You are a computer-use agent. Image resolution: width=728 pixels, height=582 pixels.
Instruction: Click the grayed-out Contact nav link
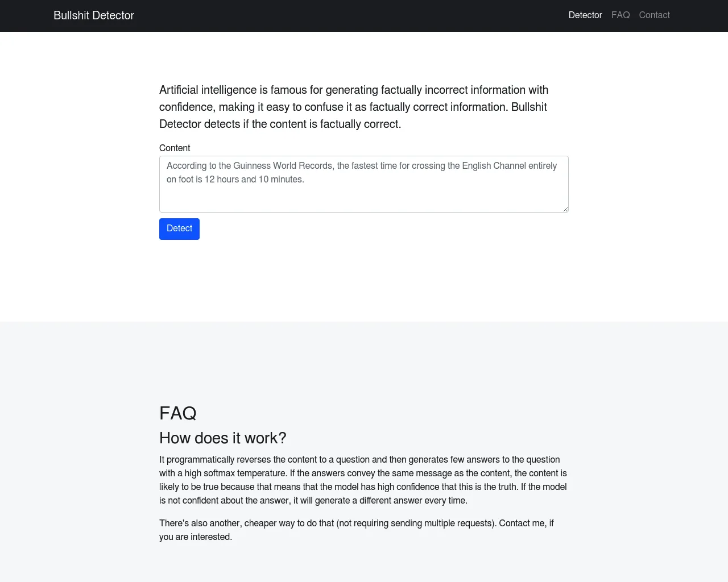click(654, 15)
